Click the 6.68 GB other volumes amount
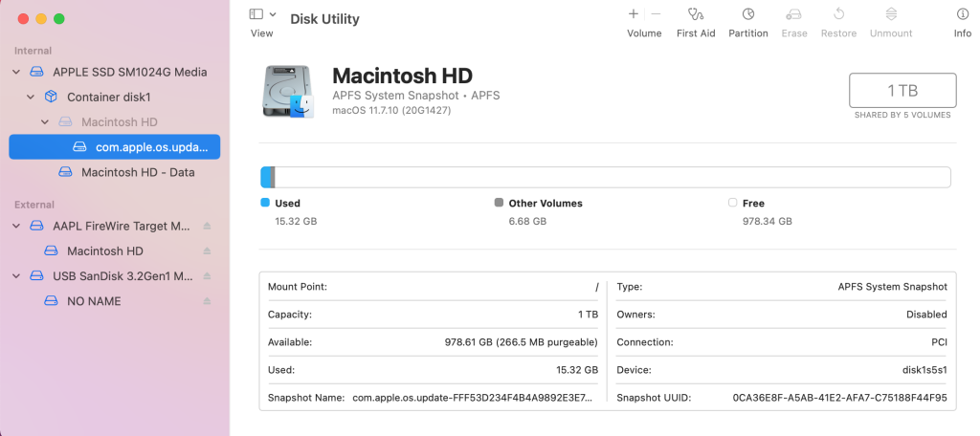 [527, 221]
